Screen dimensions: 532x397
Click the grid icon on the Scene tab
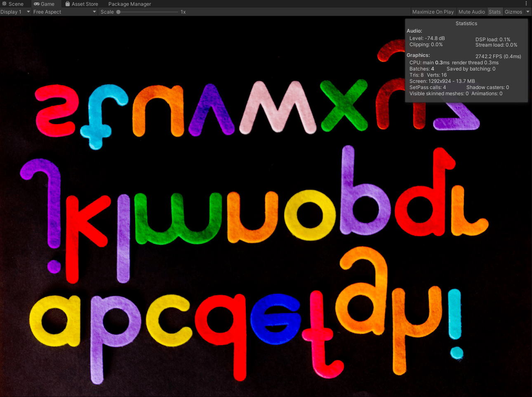coord(4,4)
